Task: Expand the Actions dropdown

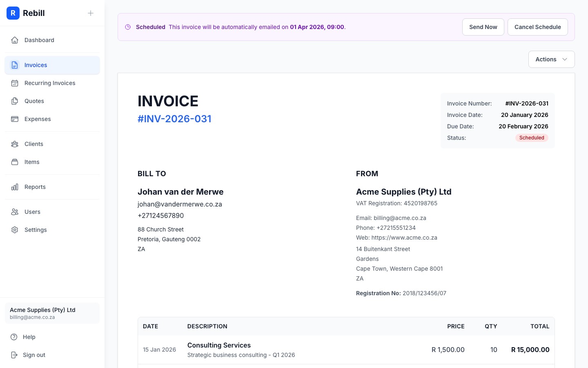Action: (x=551, y=59)
